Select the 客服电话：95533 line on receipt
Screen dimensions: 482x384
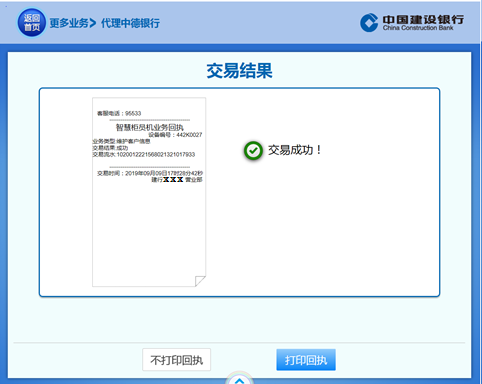pyautogui.click(x=119, y=113)
